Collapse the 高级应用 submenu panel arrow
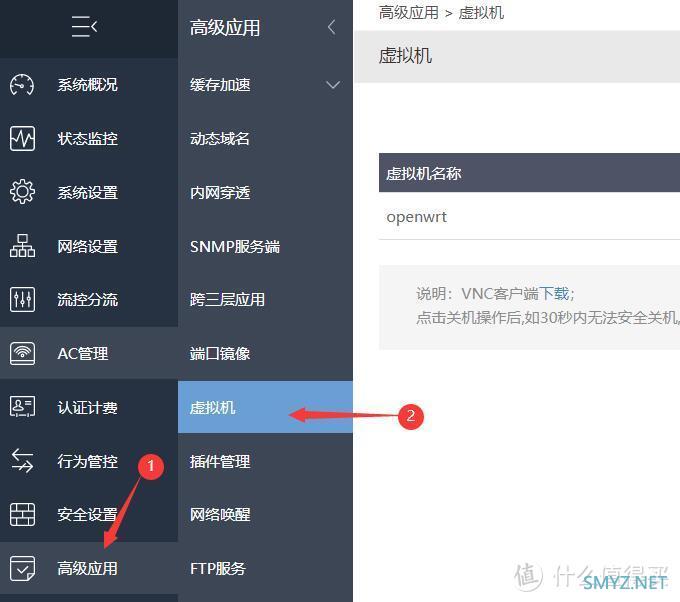This screenshot has width=680, height=602. pos(332,27)
